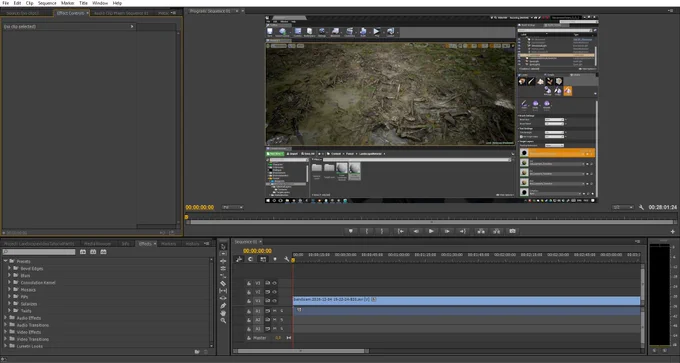680x363 pixels.
Task: Select the Pen tool in tools panel
Action: click(223, 305)
